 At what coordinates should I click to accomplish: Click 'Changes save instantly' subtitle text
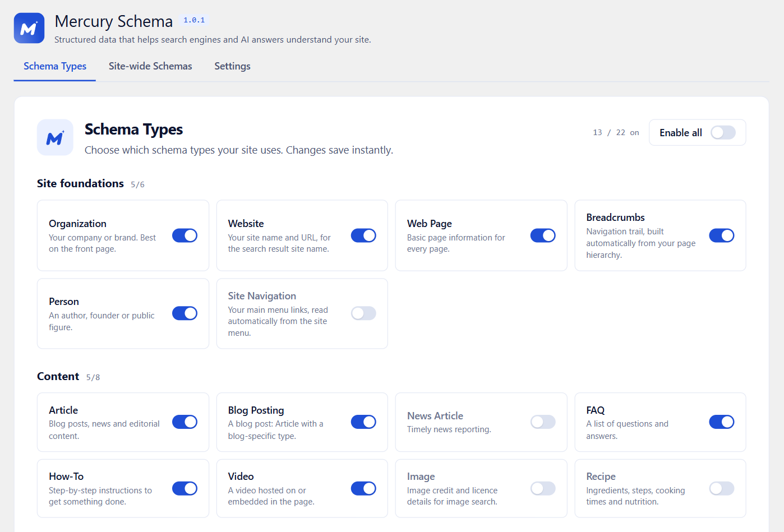click(x=339, y=150)
